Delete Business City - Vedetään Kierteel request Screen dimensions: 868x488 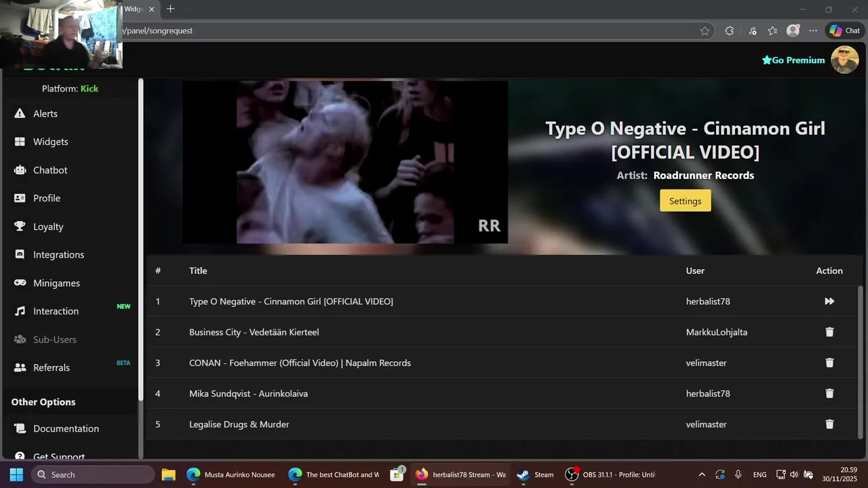[829, 332]
